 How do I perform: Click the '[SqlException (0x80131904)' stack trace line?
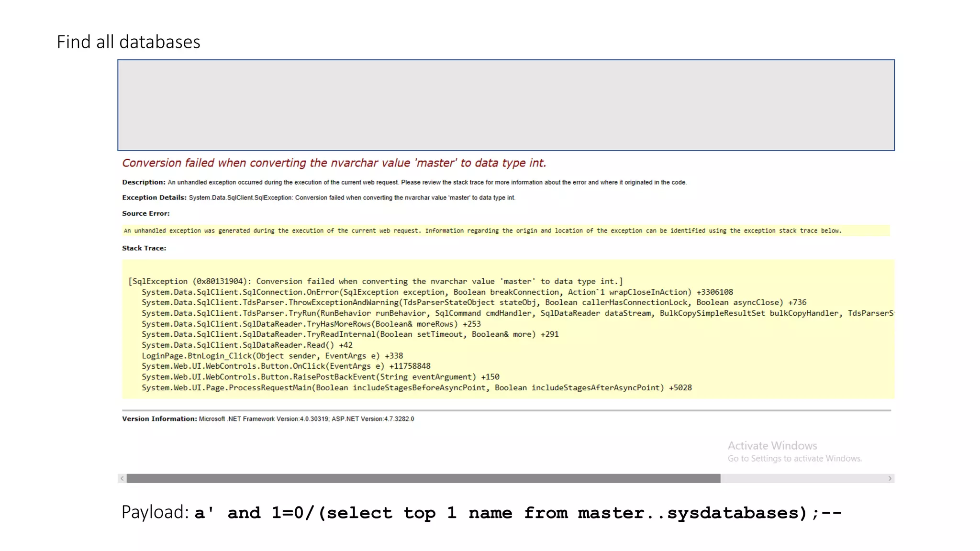pos(376,281)
